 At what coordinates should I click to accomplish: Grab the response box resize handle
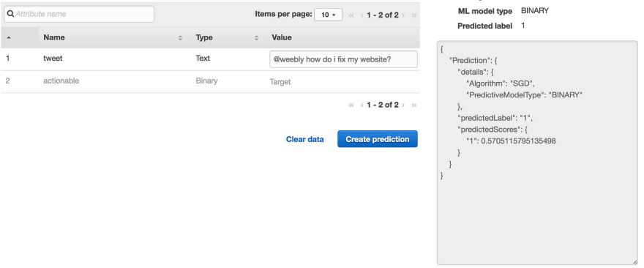pos(634,261)
